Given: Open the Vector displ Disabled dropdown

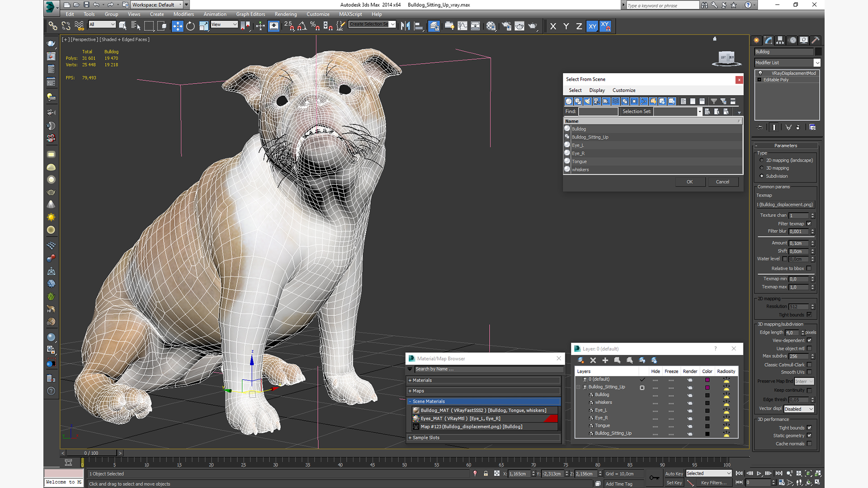Looking at the screenshot, I should tap(799, 409).
